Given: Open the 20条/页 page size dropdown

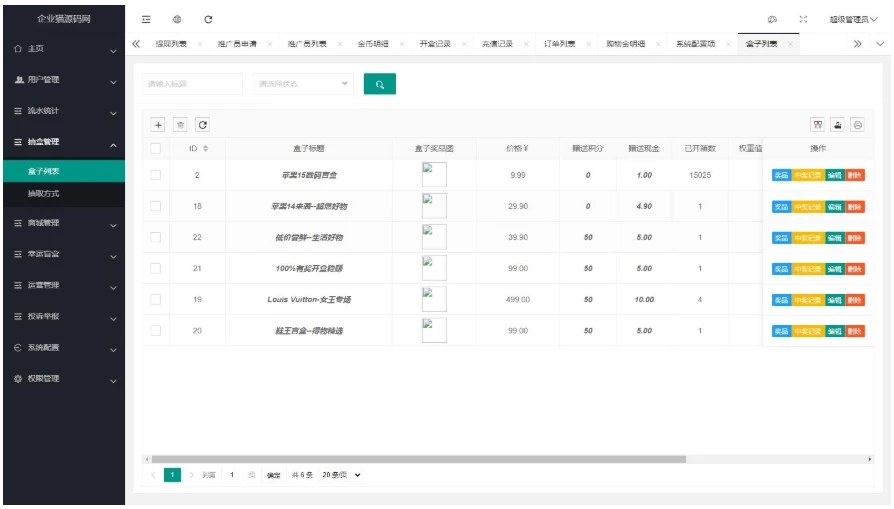Looking at the screenshot, I should 341,475.
